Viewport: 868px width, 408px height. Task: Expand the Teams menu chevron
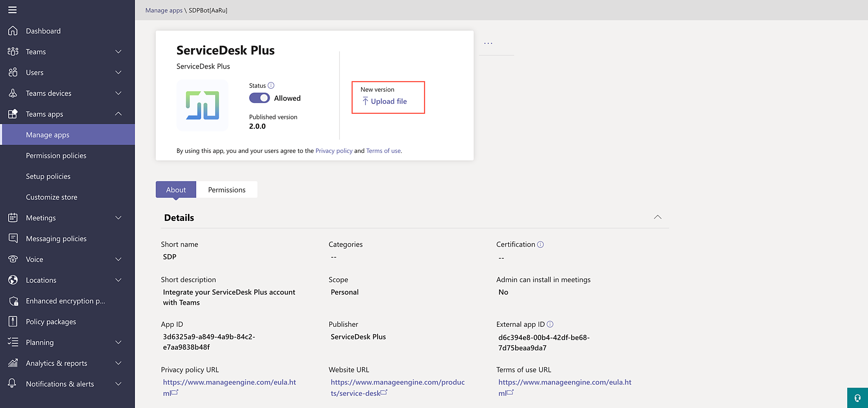pos(118,52)
